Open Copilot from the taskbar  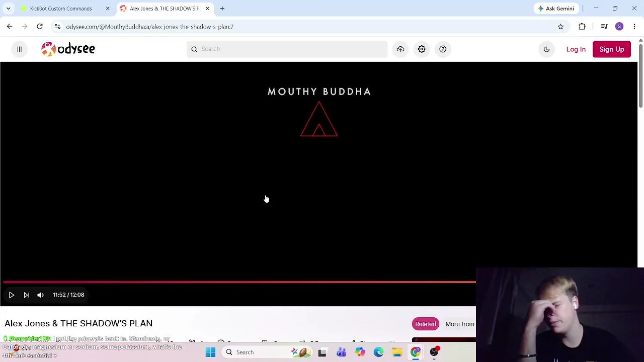pos(360,352)
